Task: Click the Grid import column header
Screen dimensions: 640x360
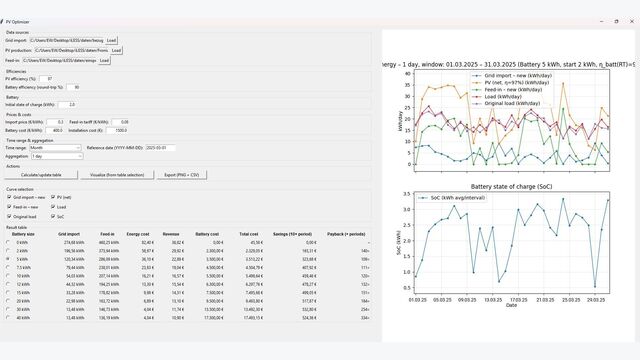Action: click(69, 234)
